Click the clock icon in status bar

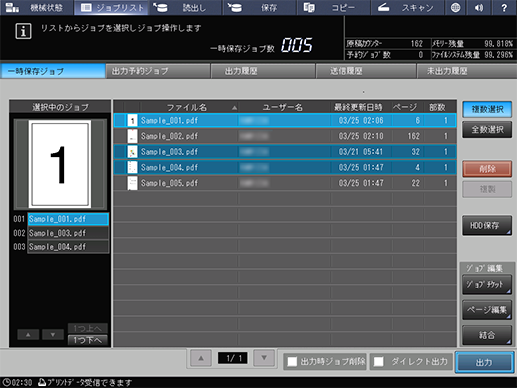tap(6, 382)
